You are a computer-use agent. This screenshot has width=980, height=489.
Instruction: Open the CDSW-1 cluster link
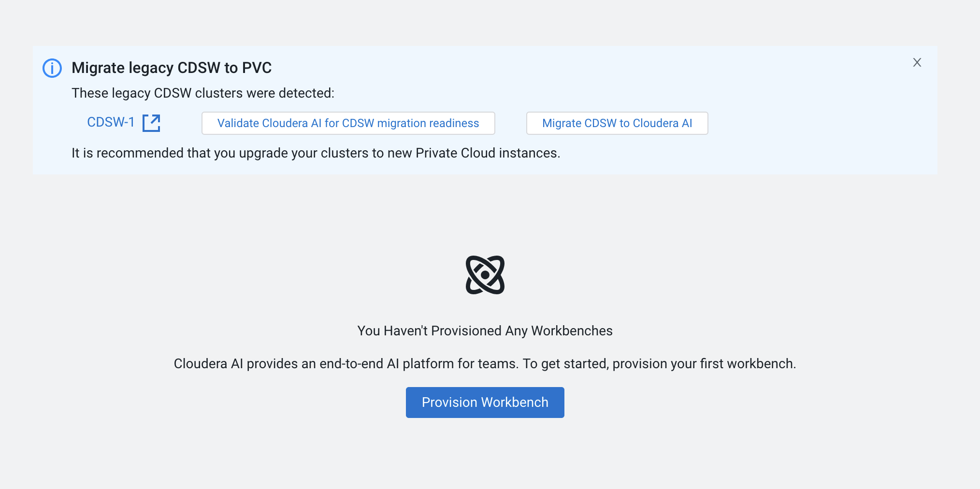111,122
